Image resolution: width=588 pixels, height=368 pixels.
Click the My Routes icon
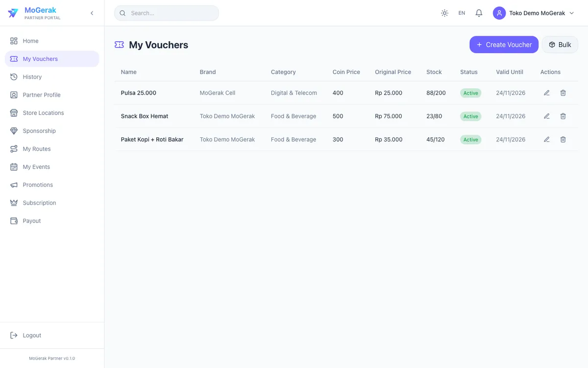14,149
